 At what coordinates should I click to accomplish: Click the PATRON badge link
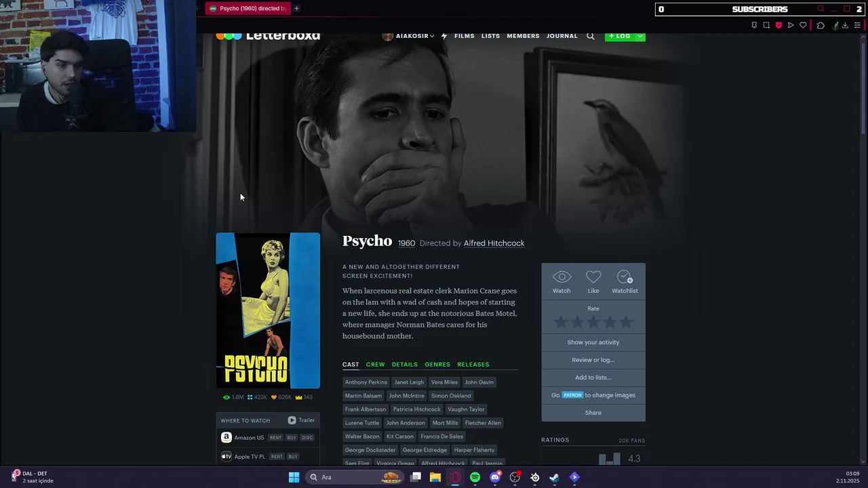(x=572, y=395)
